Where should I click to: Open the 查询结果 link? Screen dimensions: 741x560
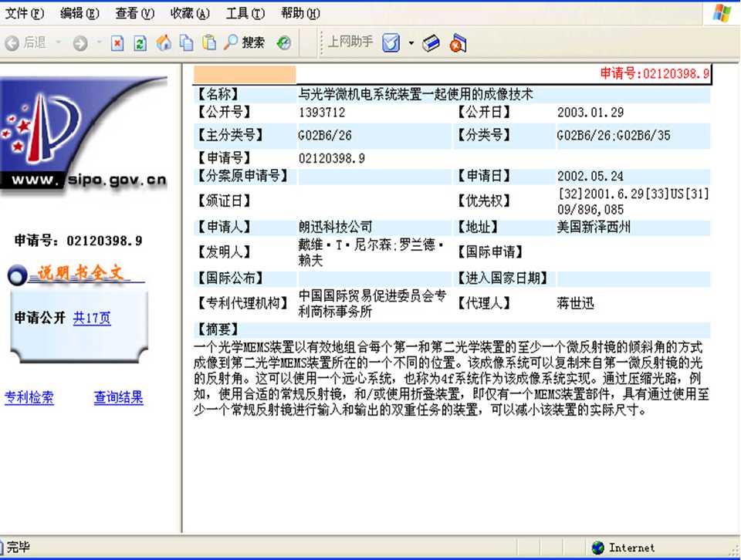(118, 397)
